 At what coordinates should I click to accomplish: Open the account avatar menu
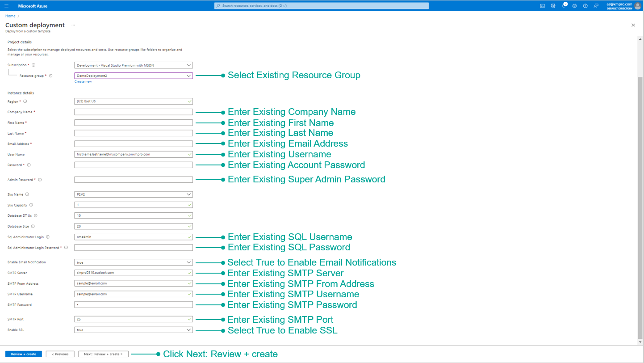click(x=637, y=6)
